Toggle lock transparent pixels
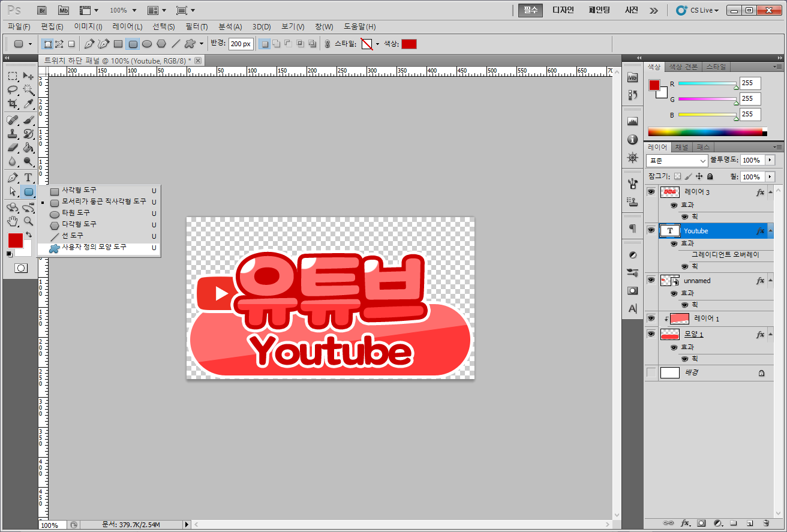This screenshot has height=532, width=787. [x=677, y=177]
